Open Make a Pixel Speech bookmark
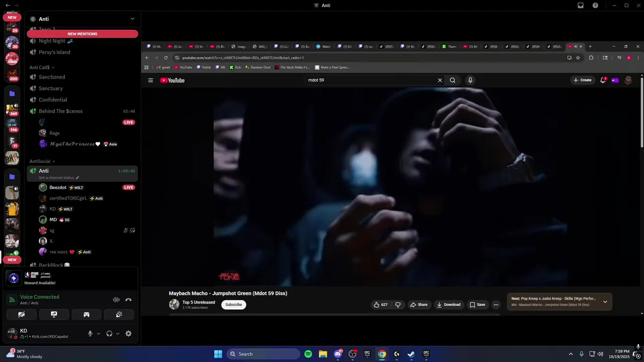This screenshot has width=644, height=362. click(332, 67)
